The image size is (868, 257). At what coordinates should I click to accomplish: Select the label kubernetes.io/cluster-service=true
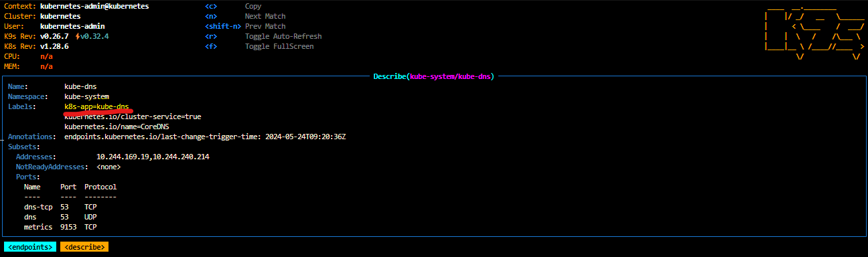pyautogui.click(x=133, y=116)
